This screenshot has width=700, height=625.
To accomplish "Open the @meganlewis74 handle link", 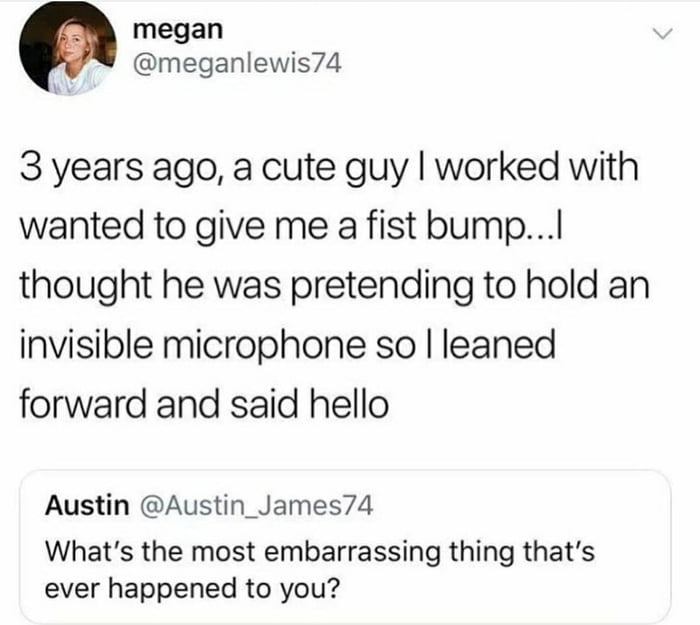I will (237, 64).
